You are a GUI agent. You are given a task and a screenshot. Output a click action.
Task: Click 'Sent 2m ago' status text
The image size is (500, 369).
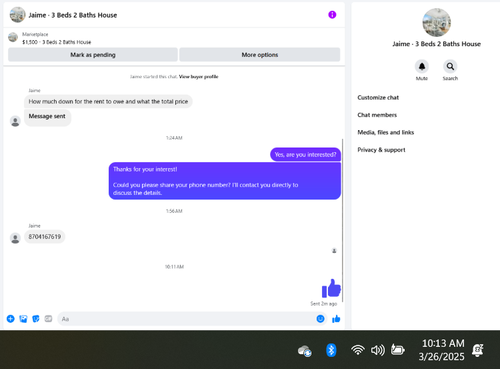pos(324,304)
